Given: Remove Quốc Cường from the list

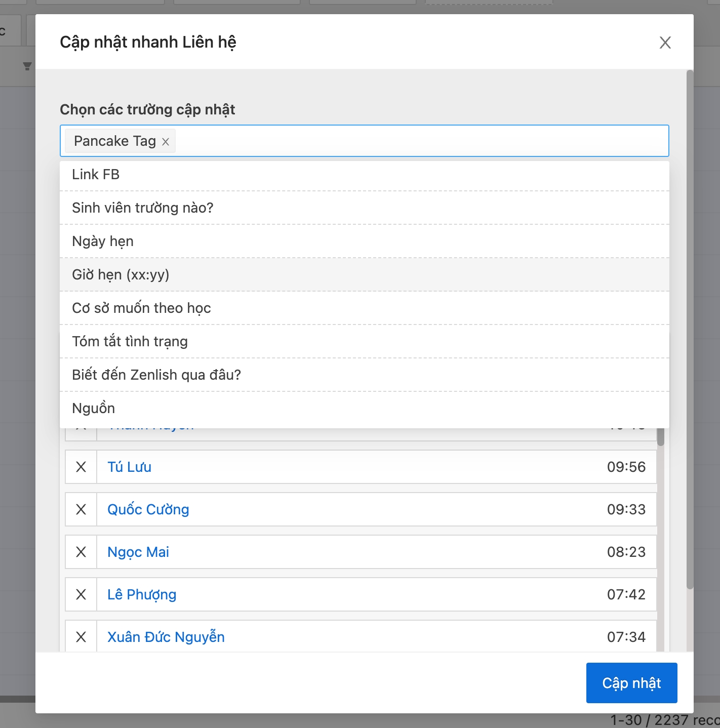Looking at the screenshot, I should point(81,509).
